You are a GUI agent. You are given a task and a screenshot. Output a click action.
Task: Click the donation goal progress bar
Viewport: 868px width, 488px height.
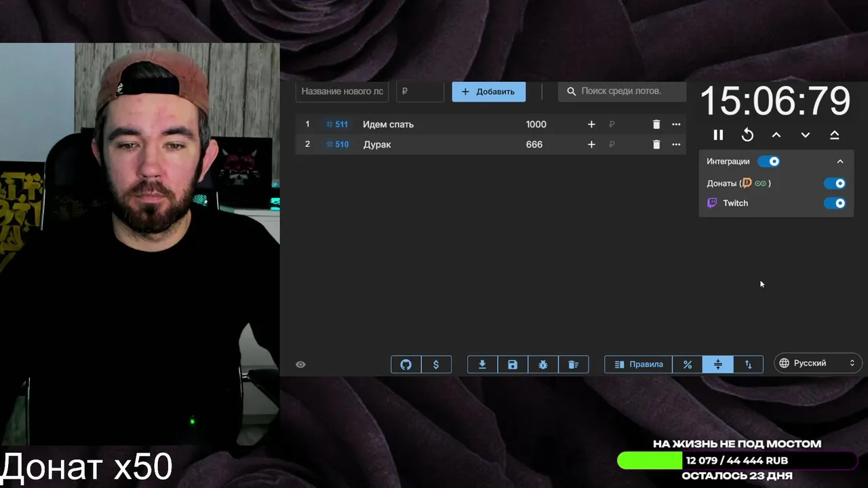pyautogui.click(x=737, y=461)
